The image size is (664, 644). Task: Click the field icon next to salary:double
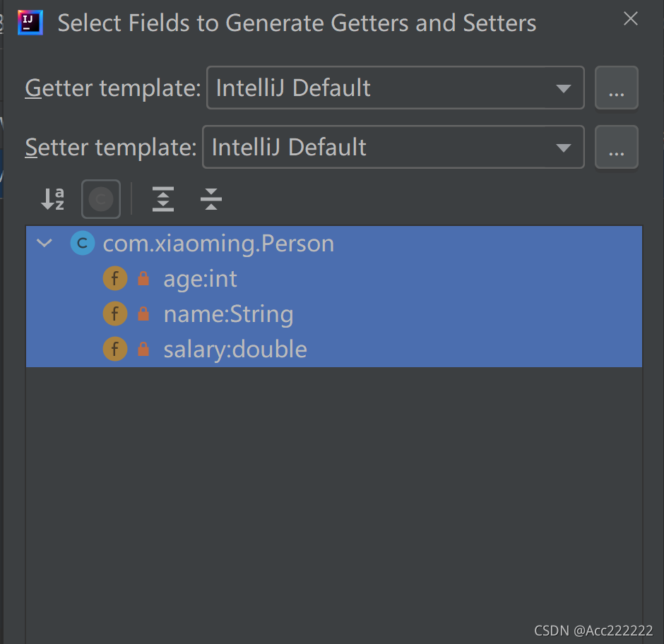[x=114, y=349]
